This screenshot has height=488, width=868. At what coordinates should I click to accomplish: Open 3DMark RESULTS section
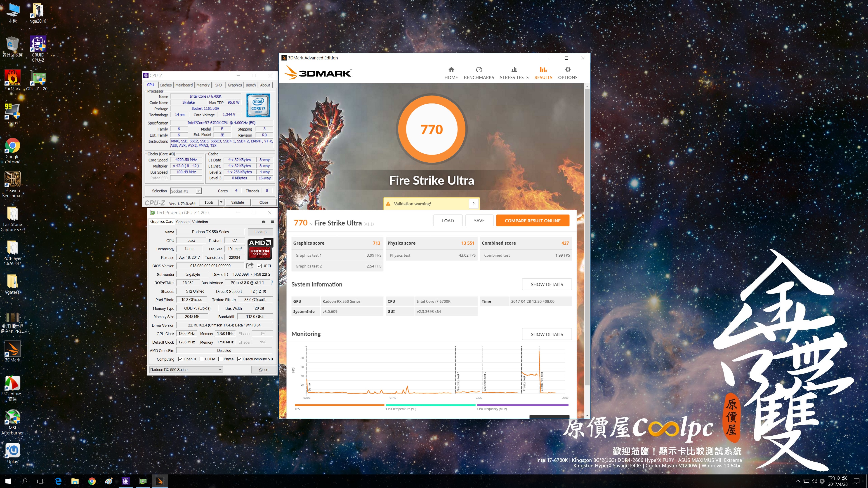click(543, 73)
